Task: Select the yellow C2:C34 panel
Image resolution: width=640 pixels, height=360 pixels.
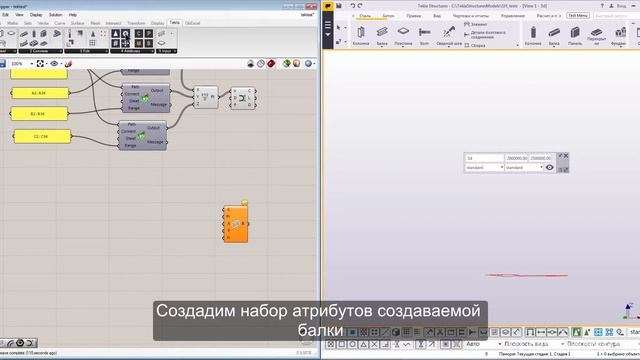Action: (x=42, y=136)
